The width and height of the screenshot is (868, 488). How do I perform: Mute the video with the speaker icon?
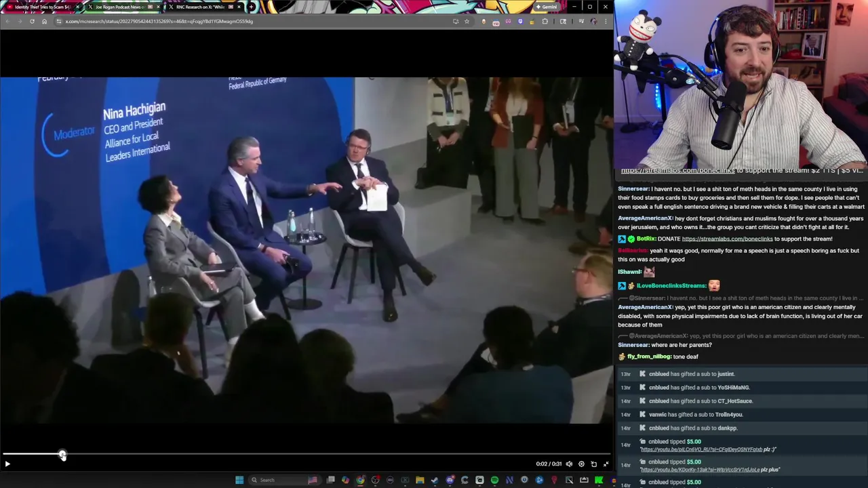point(569,464)
